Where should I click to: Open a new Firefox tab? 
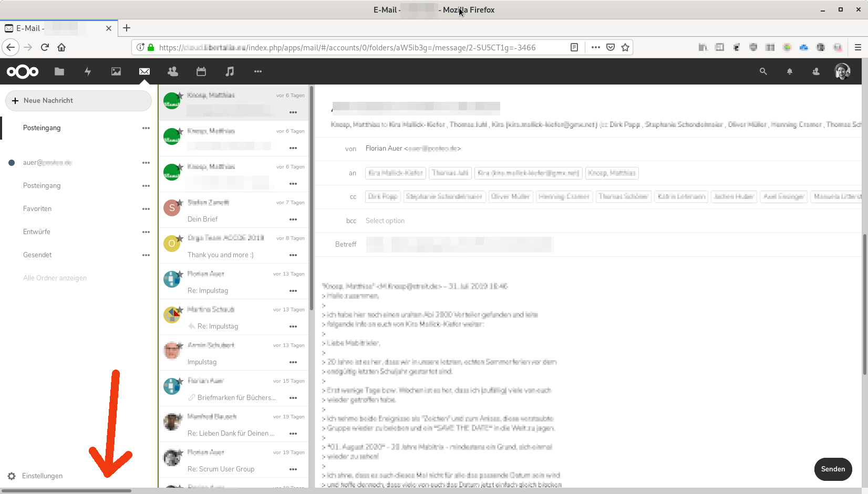click(127, 28)
